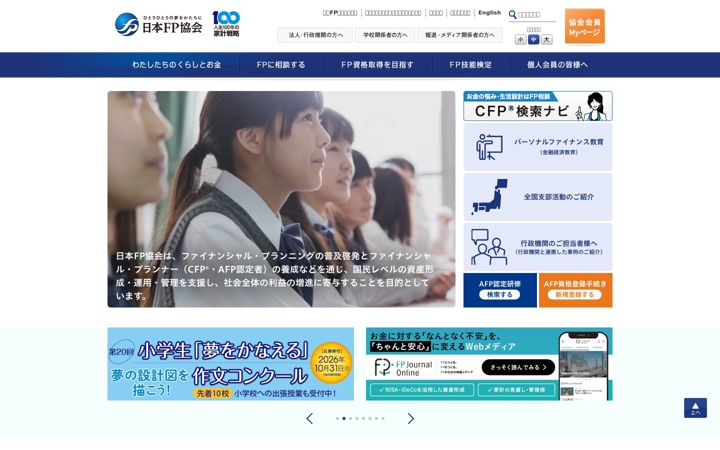
Task: Click the magnifier search icon
Action: [512, 15]
